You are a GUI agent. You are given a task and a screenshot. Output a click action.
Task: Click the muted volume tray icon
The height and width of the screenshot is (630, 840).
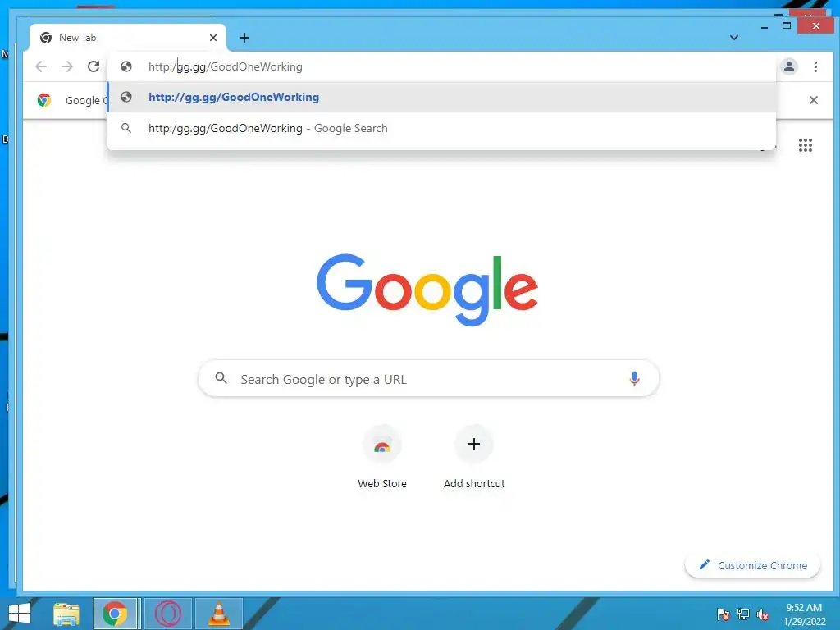(763, 614)
